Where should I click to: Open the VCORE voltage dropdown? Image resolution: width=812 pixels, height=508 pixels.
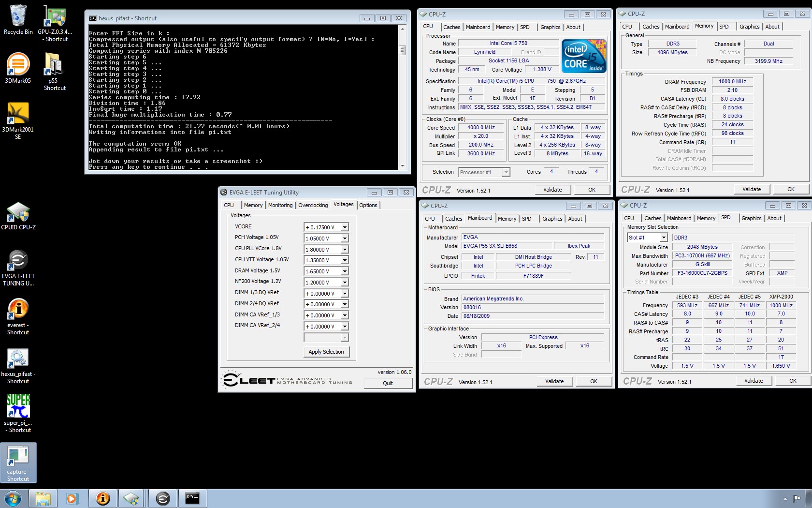tap(345, 227)
